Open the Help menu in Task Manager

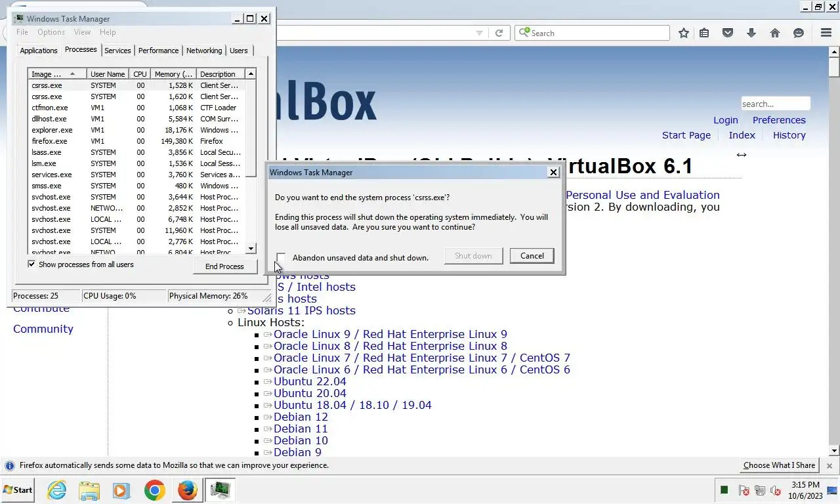(x=108, y=32)
